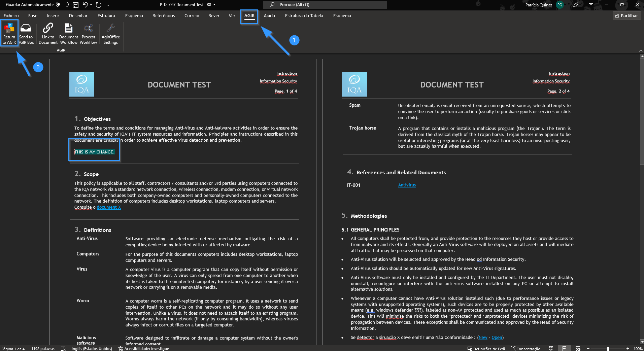Open ribbon display options
The height and width of the screenshot is (351, 644).
[x=591, y=5]
